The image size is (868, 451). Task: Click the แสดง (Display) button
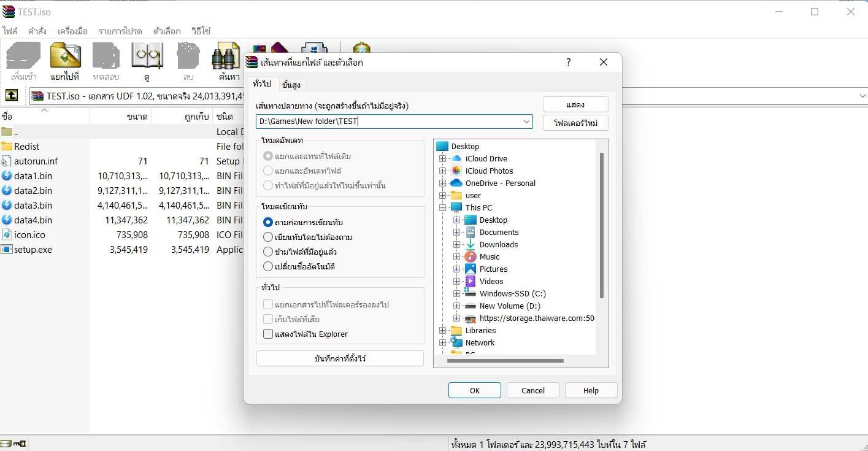pyautogui.click(x=575, y=104)
